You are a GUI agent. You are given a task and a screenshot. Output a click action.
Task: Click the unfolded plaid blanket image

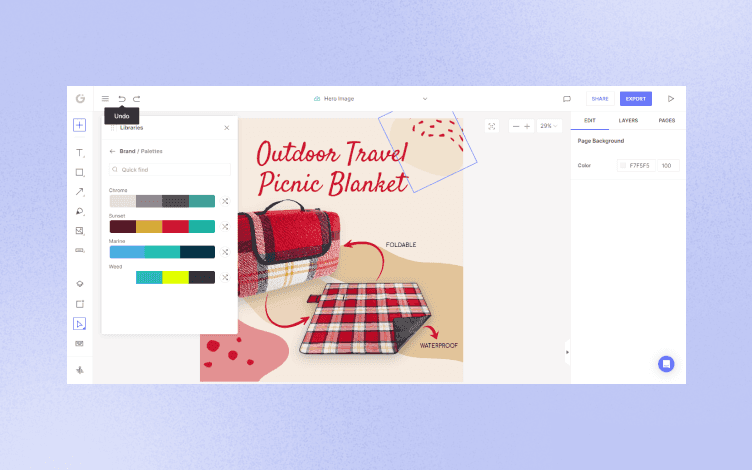point(364,318)
